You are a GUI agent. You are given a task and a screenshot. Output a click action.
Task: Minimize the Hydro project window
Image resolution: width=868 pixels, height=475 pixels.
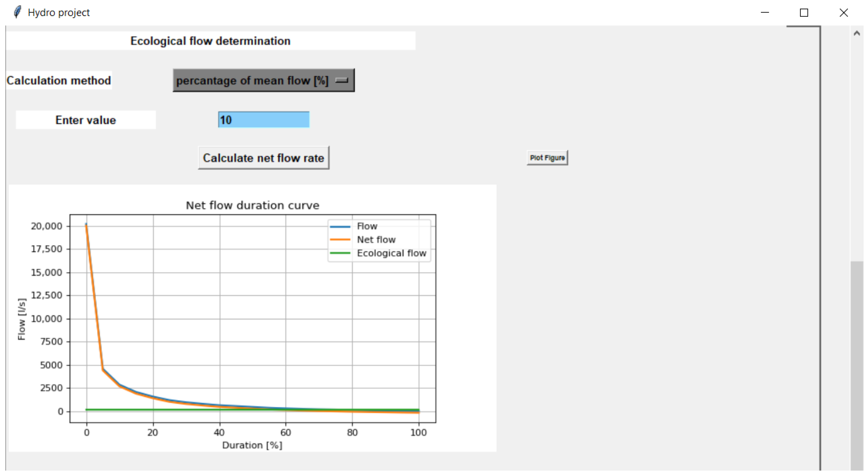point(765,12)
